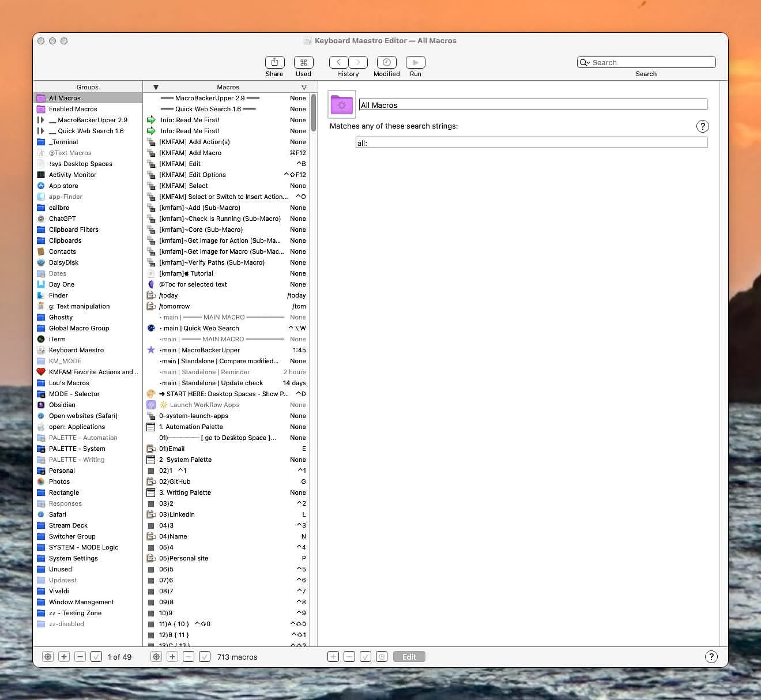Toggle enable checkmark for the selected macro
Image resolution: width=761 pixels, height=700 pixels.
[205, 657]
